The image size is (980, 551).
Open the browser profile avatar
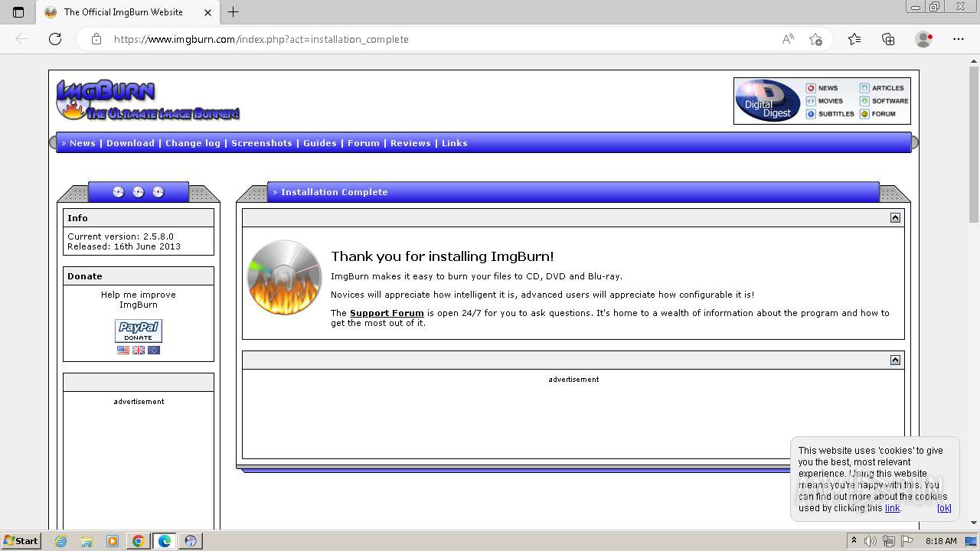click(923, 39)
